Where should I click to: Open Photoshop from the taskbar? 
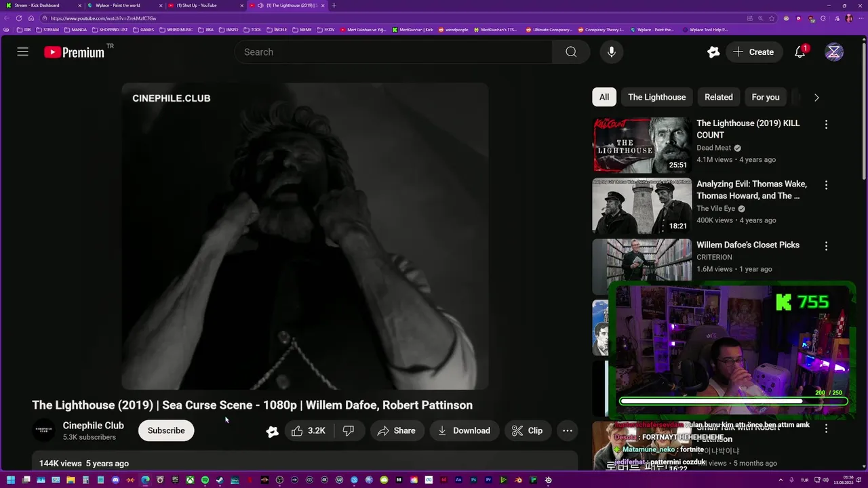[x=474, y=480]
